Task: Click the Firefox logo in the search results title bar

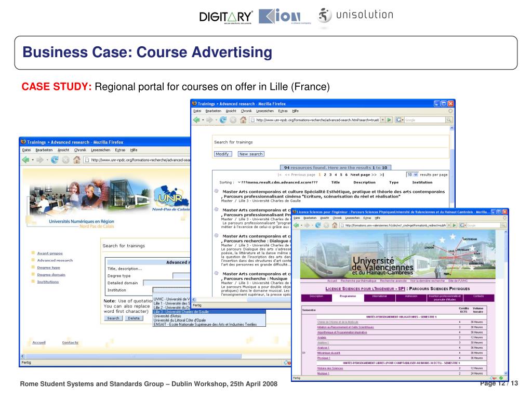Action: (x=194, y=103)
